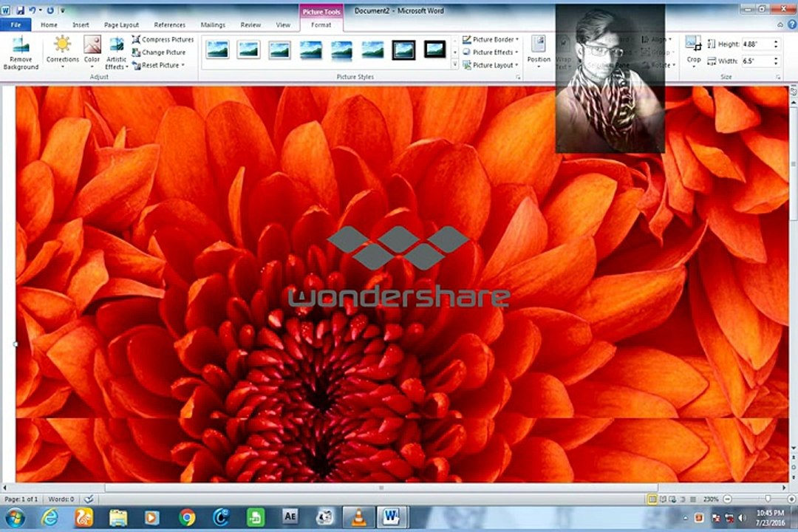Click the Redo/Repeat icon
This screenshot has width=798, height=532.
(x=50, y=10)
